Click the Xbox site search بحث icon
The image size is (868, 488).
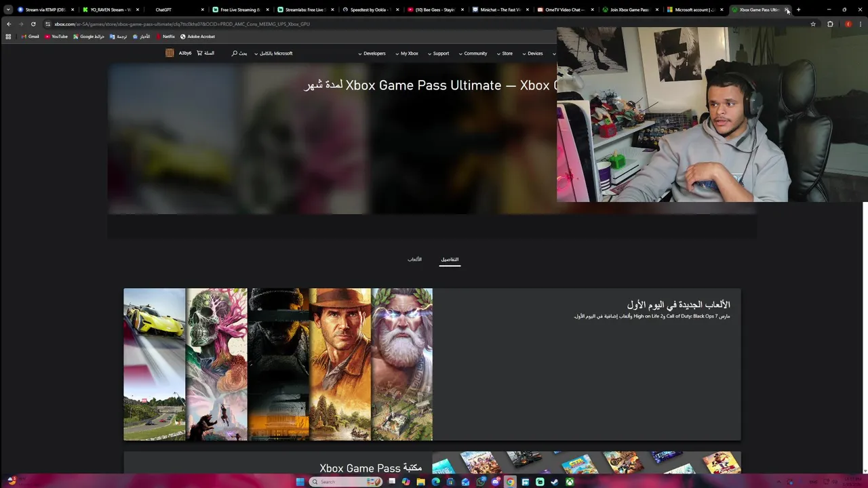(239, 53)
